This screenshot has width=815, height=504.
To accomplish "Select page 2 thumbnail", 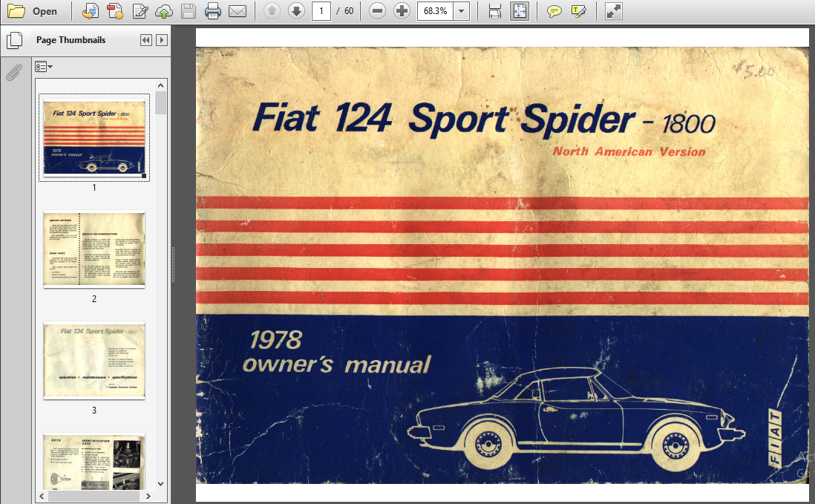I will [94, 249].
